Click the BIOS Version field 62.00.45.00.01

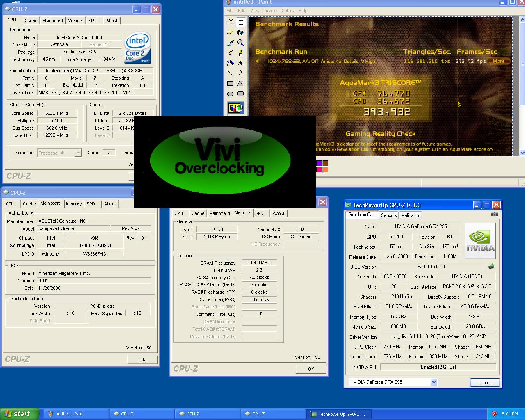pyautogui.click(x=432, y=267)
